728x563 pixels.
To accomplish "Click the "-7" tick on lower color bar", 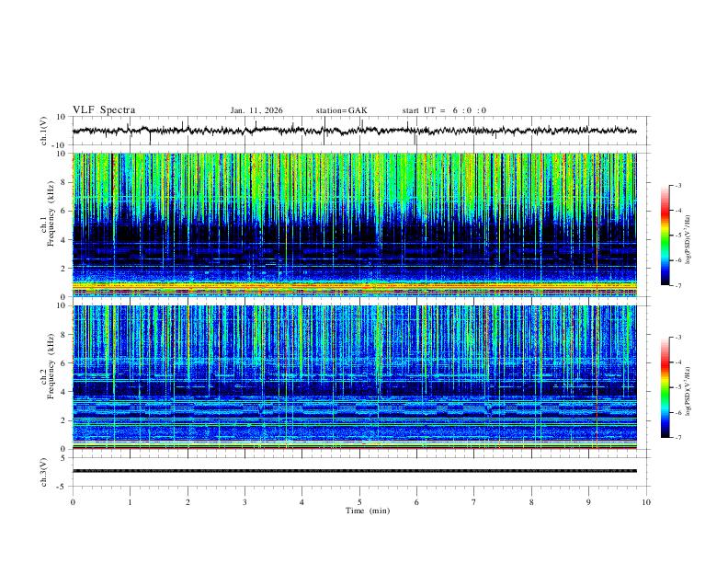I will tap(677, 437).
